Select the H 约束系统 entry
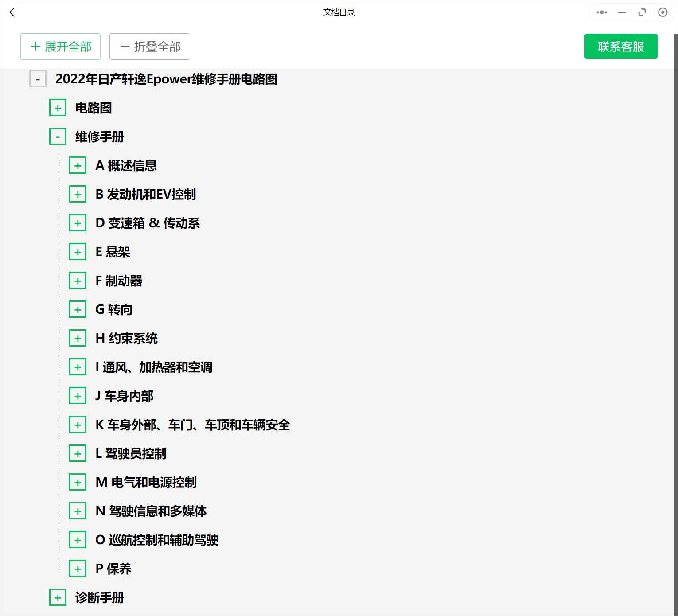The height and width of the screenshot is (616, 678). click(127, 339)
